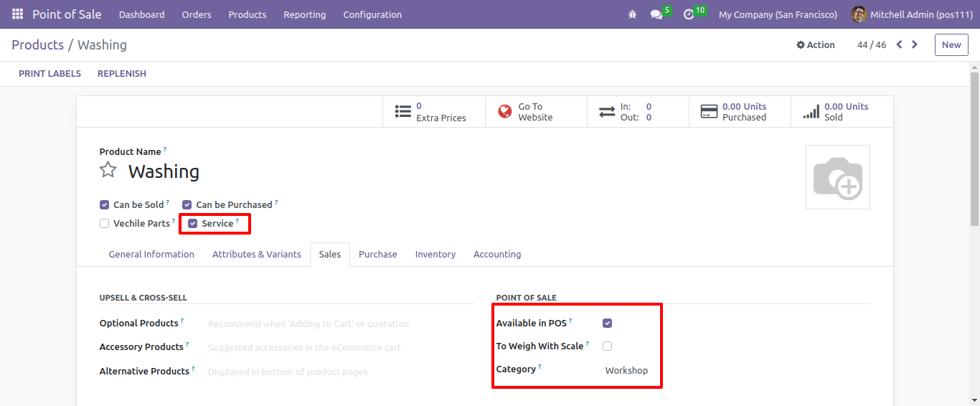Open the conversations chat icon
Screen dimensions: 980x406
656,14
